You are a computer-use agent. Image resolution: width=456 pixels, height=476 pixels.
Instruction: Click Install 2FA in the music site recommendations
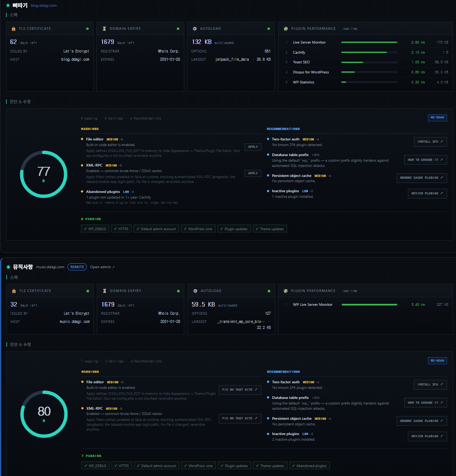[430, 384]
